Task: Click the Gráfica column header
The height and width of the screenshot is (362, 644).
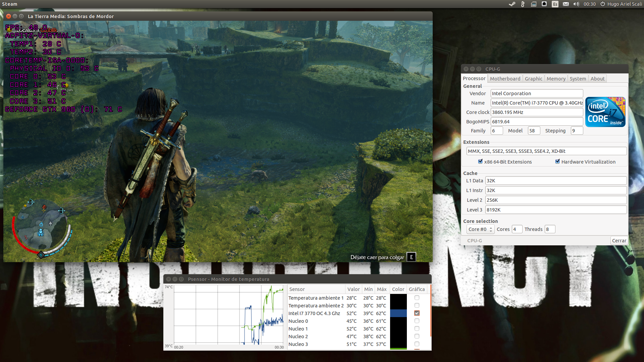Action: pos(417,289)
